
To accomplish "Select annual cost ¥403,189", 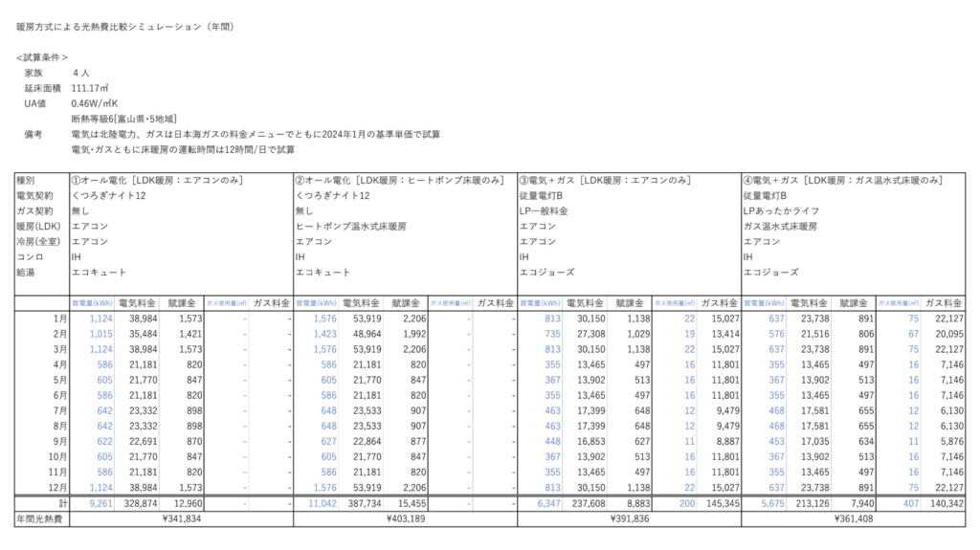I will (406, 518).
